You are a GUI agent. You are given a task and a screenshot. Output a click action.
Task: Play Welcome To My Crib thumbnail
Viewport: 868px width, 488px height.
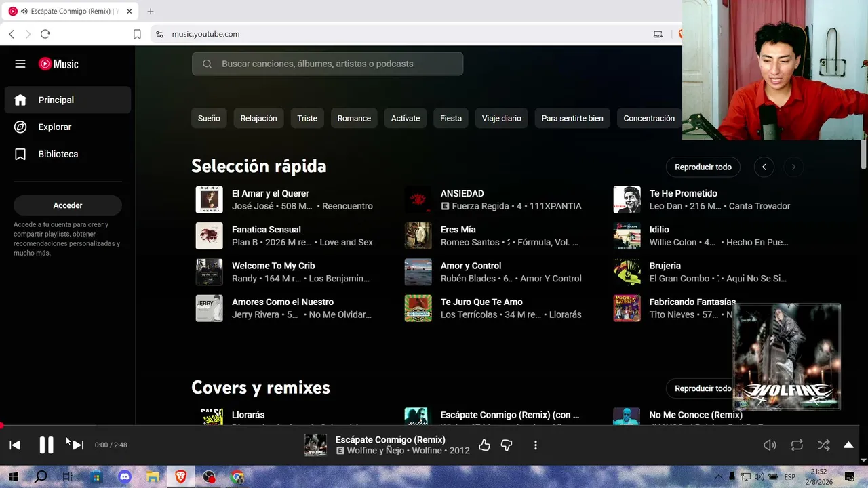(x=209, y=272)
